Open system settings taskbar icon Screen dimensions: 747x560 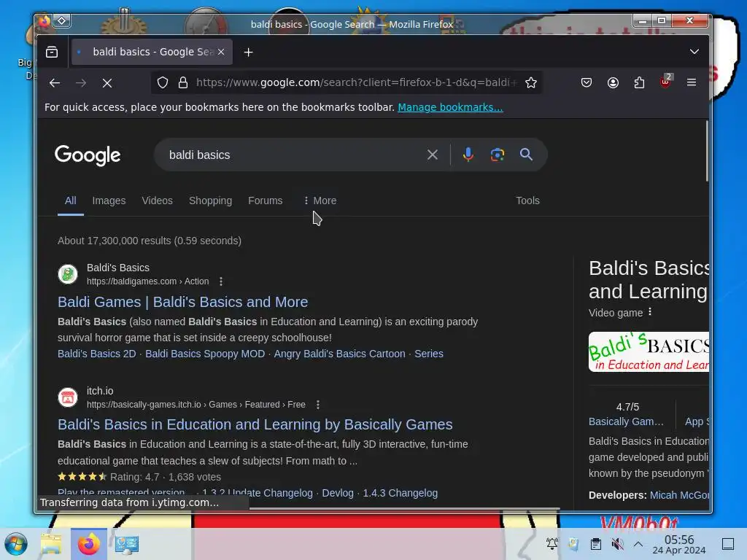pos(127,544)
